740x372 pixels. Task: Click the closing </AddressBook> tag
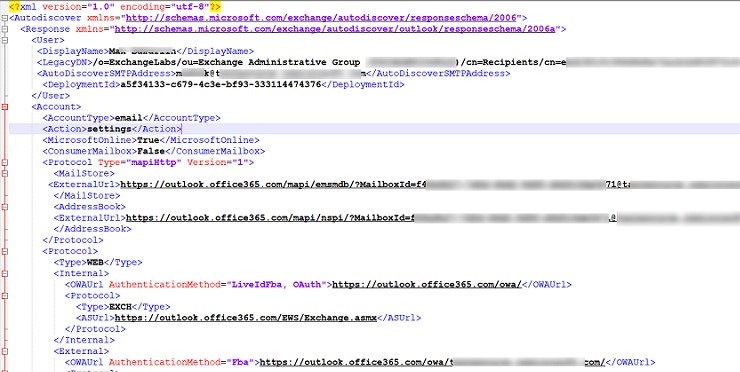point(92,229)
